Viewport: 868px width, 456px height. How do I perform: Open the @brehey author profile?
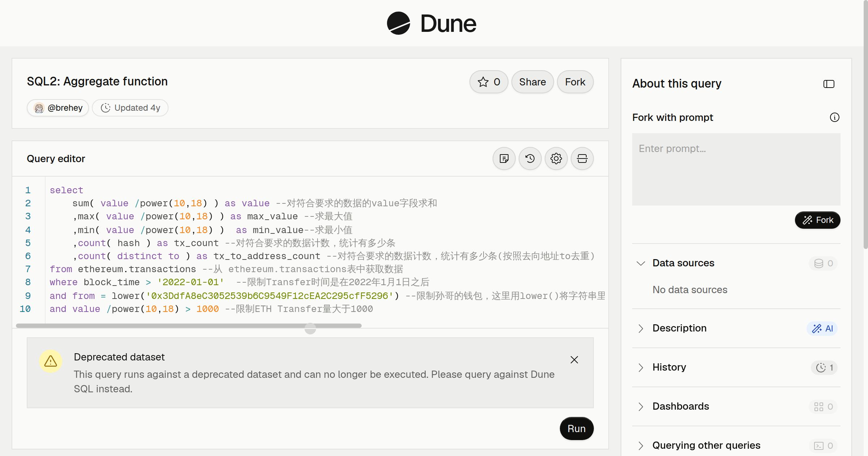(58, 108)
